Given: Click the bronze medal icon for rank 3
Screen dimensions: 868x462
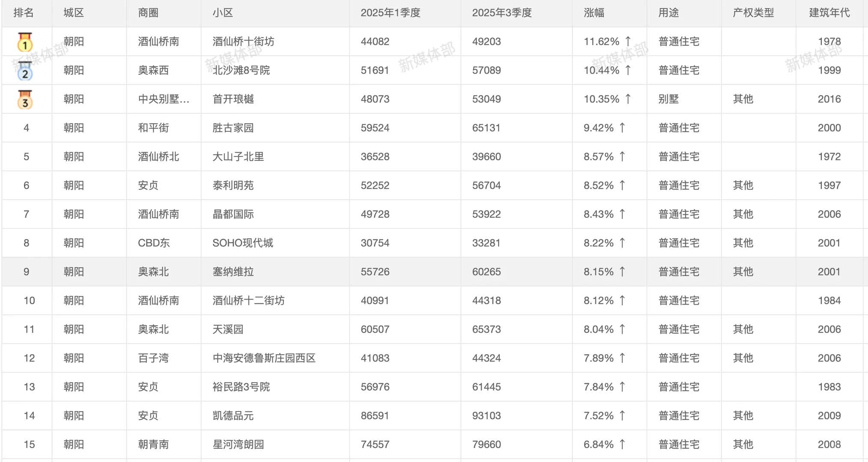Looking at the screenshot, I should pyautogui.click(x=24, y=99).
